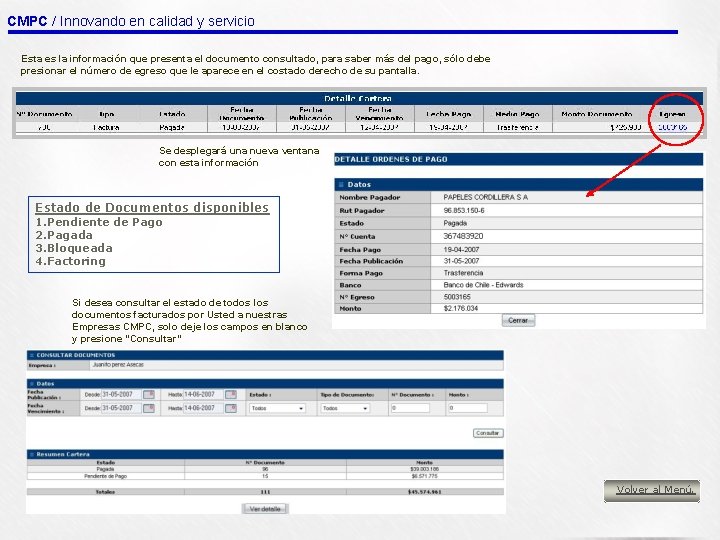
Task: Click Monto value $2.176.034
Action: pos(461,309)
